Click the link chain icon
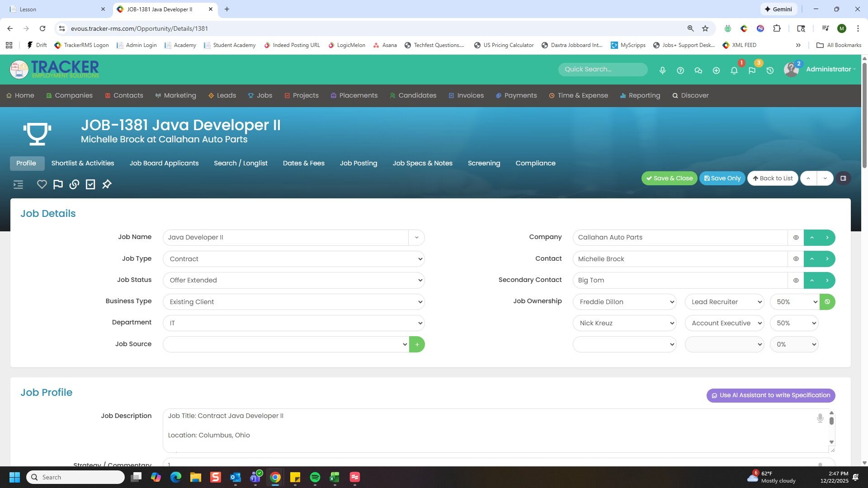This screenshot has height=488, width=868. tap(74, 184)
